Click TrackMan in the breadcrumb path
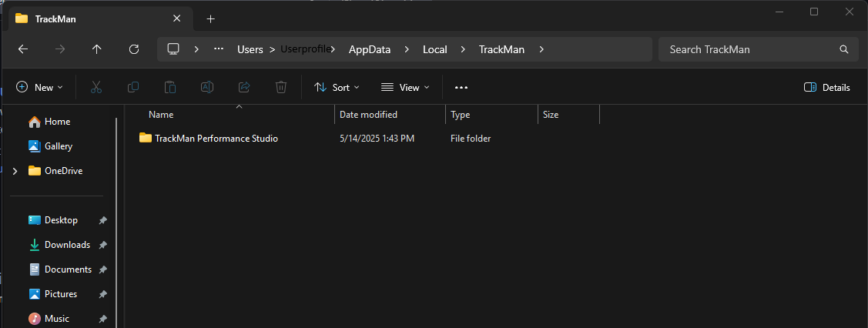Screen dimensions: 868x328 coord(501,49)
